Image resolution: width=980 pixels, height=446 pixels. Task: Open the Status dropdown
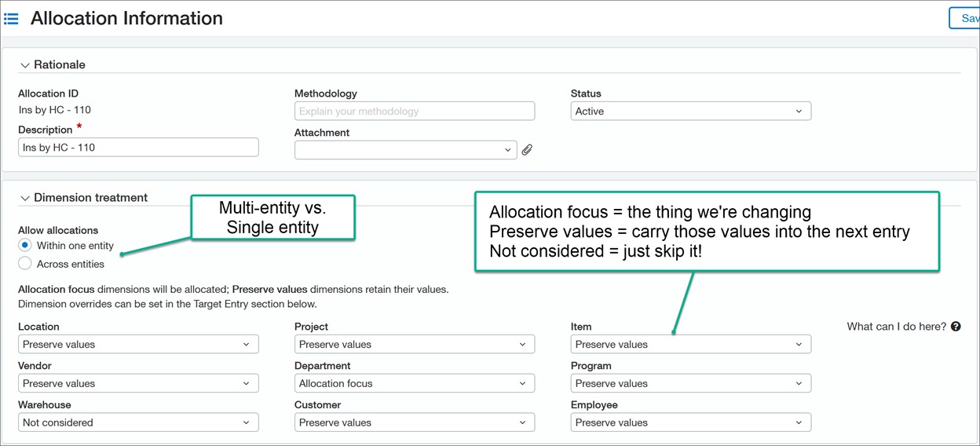point(691,111)
